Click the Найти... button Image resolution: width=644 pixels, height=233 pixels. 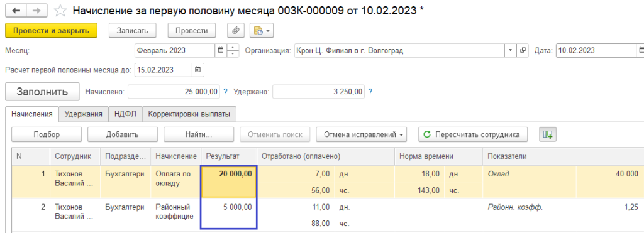click(199, 134)
